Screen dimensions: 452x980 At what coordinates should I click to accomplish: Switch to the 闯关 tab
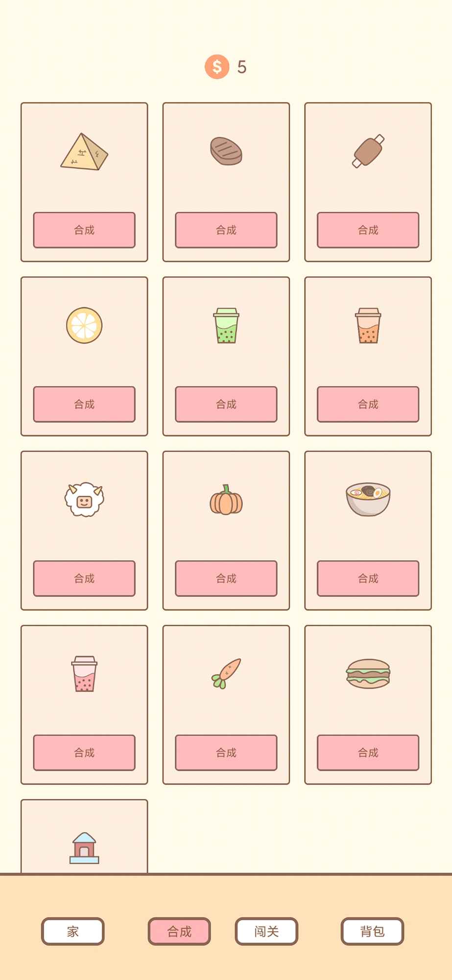[266, 931]
